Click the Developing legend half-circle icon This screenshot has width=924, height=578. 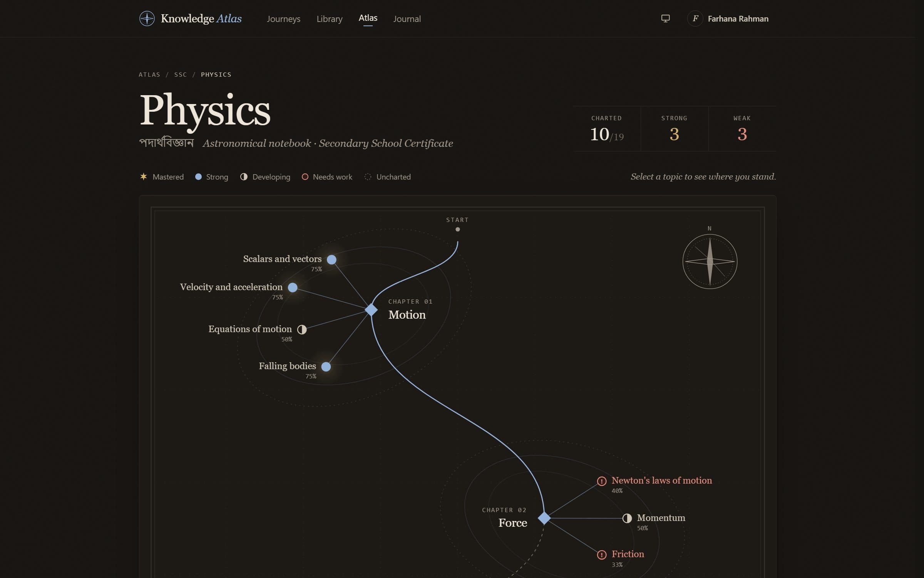click(244, 176)
